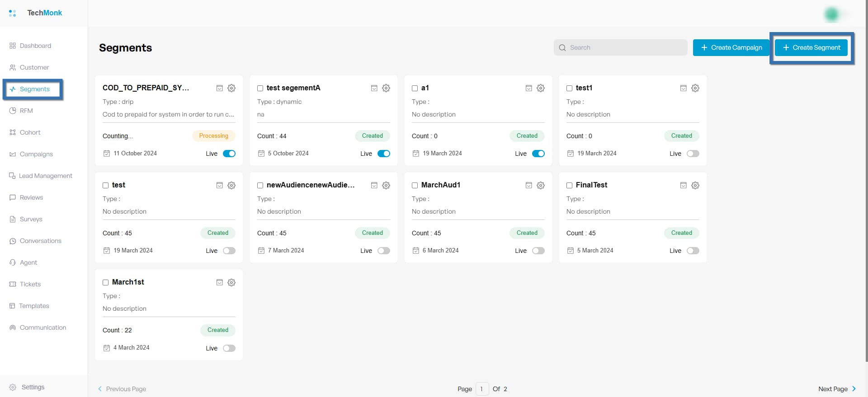Click calendar icon beside 5 October 2024
This screenshot has width=868, height=397.
(x=261, y=154)
